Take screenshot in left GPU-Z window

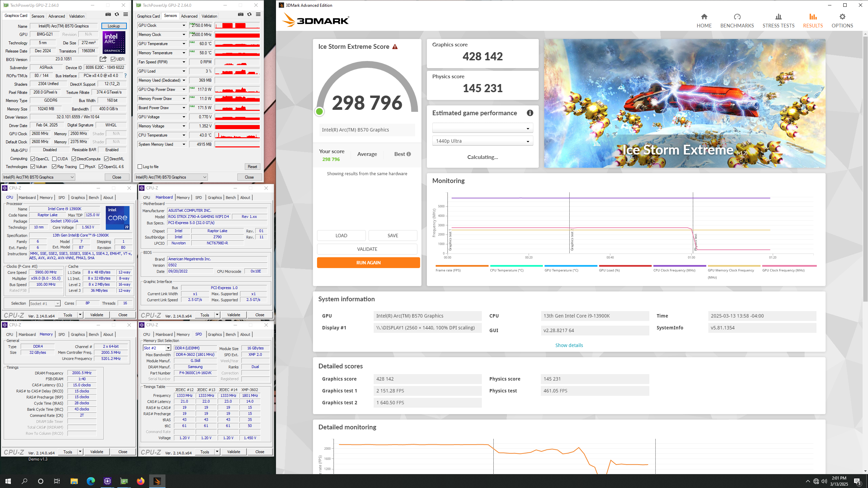(x=108, y=14)
